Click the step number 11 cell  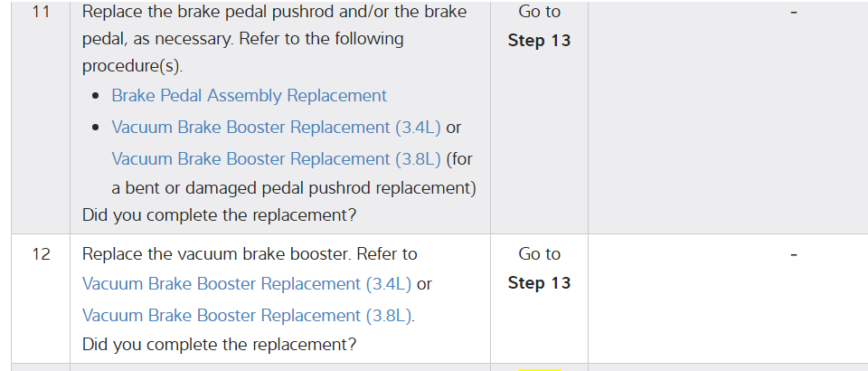point(42,13)
